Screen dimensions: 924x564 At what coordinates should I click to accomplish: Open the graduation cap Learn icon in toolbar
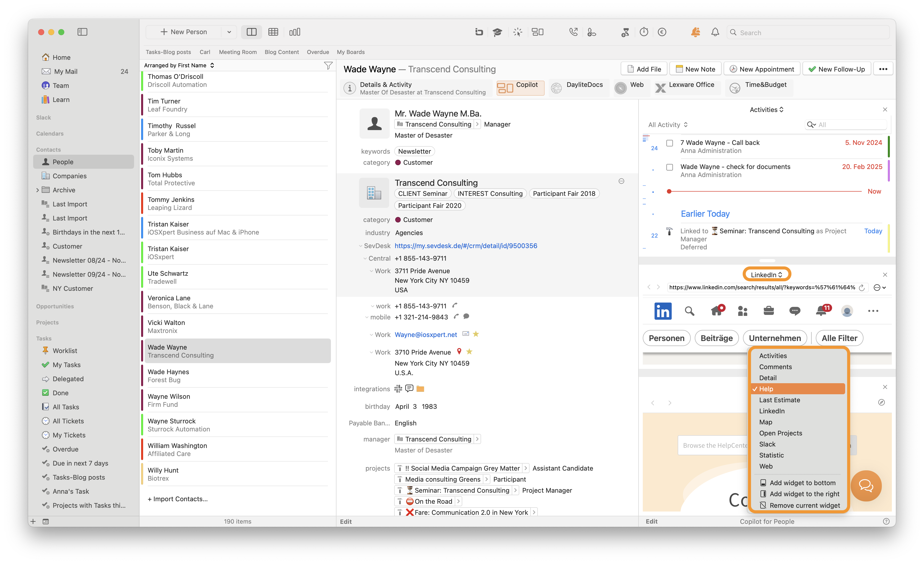pyautogui.click(x=497, y=32)
